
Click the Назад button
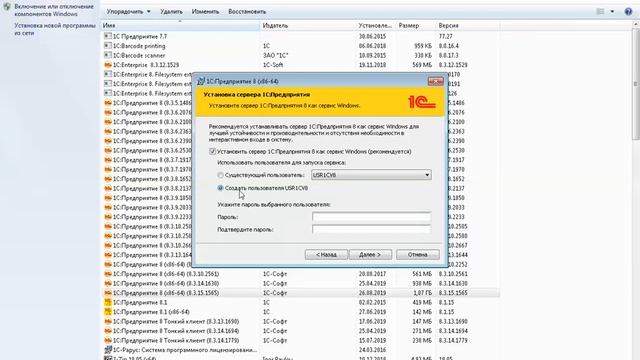point(326,255)
